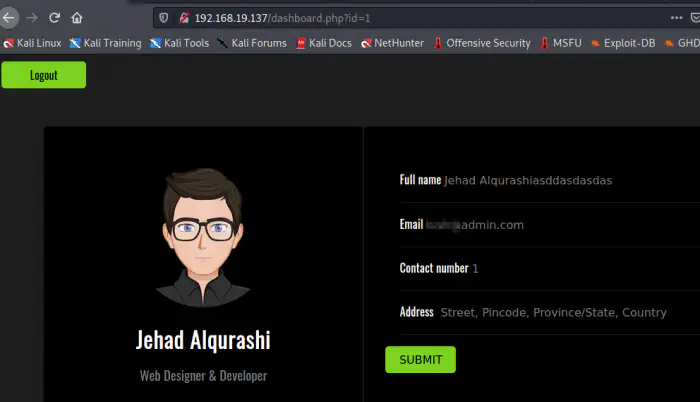700x402 pixels.
Task: Open the Kali Forums bookmark
Action: pos(251,43)
